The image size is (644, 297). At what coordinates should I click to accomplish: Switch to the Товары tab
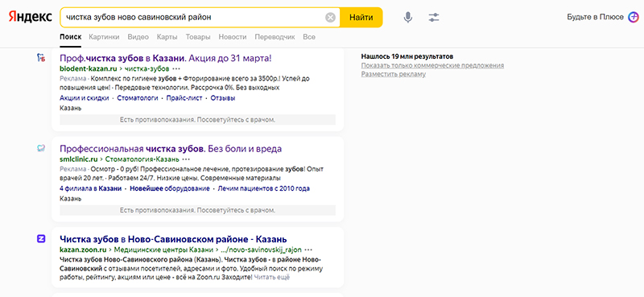tap(198, 37)
